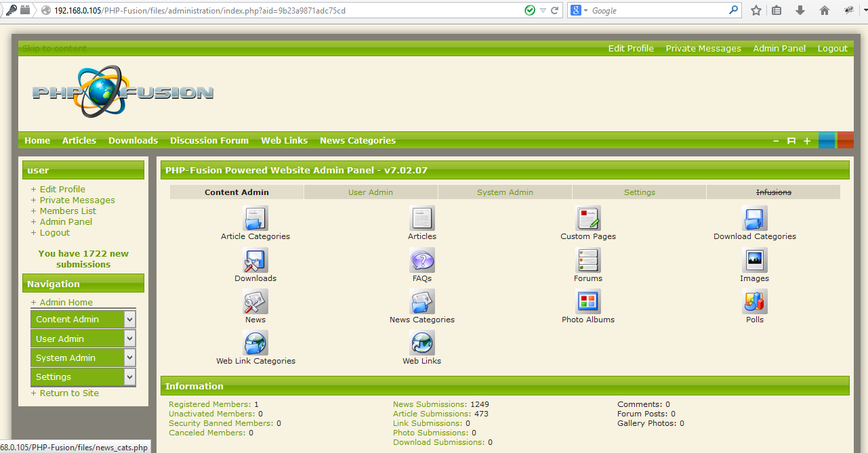Switch to the System Admin tab
The height and width of the screenshot is (453, 868).
(x=505, y=192)
